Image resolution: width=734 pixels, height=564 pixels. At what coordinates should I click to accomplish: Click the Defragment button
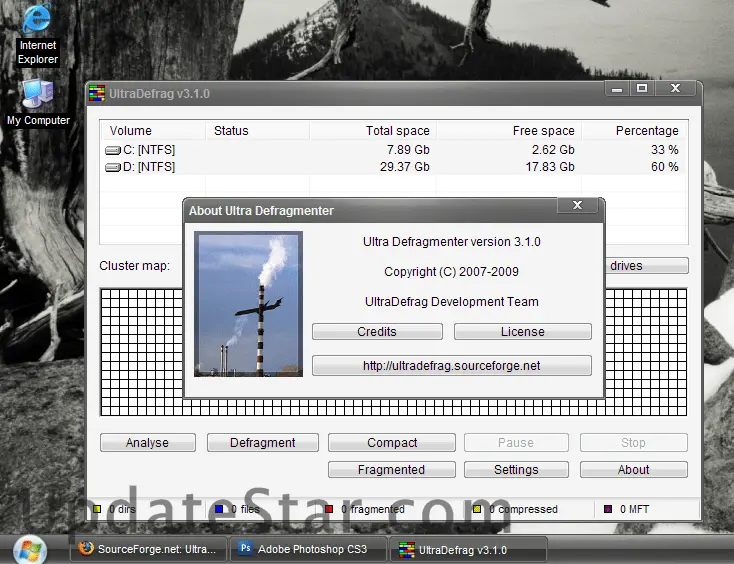pos(263,442)
